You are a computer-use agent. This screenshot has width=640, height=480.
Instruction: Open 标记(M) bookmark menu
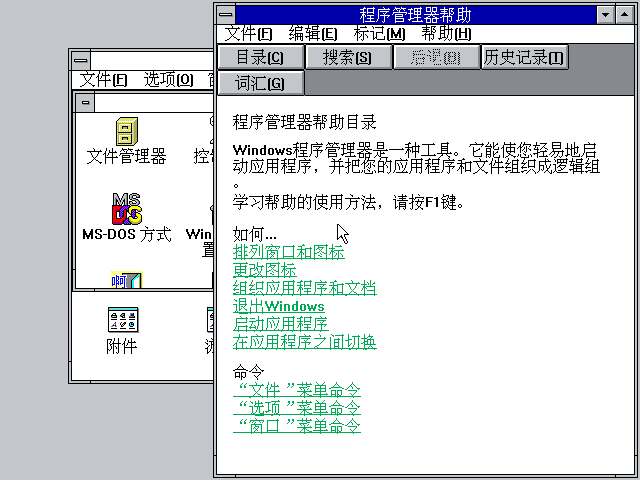[x=379, y=34]
